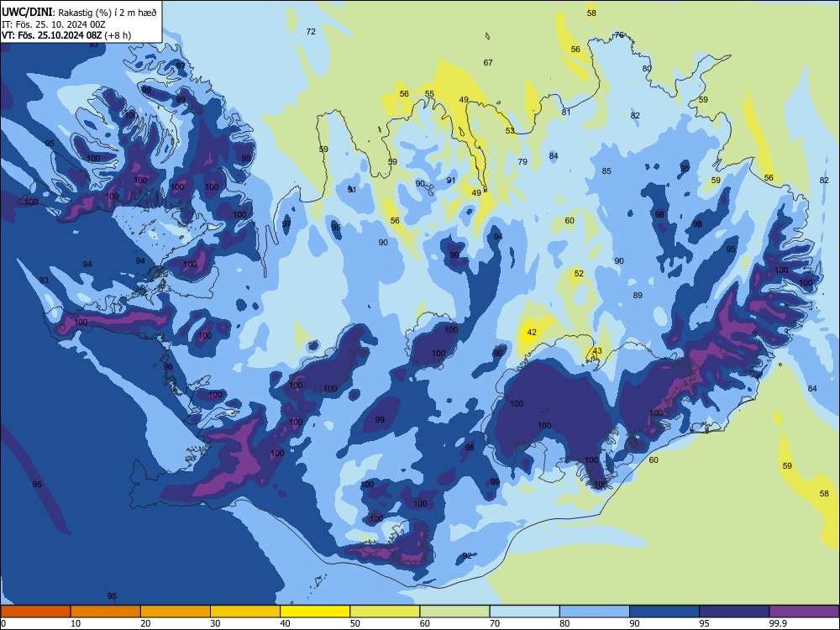Click the '20' legend scale label

point(145,623)
